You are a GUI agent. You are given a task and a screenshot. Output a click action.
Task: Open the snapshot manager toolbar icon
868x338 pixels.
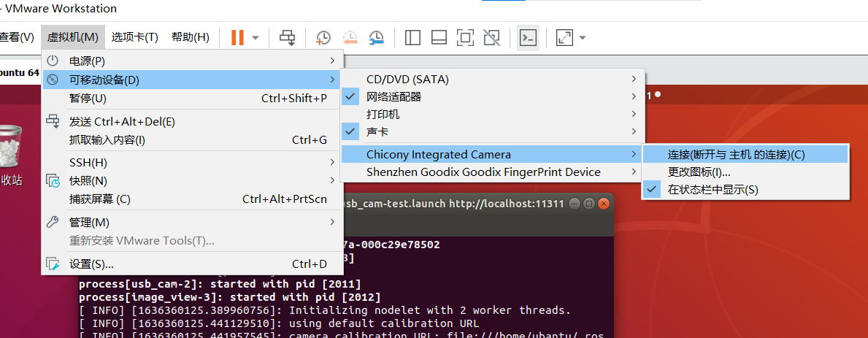[377, 38]
